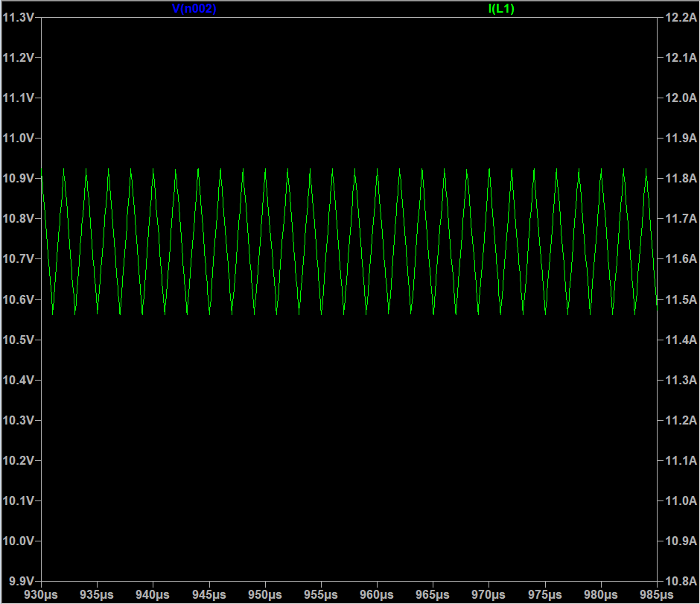The image size is (700, 604).
Task: Click the 11.7A right axis label
Action: pos(681,219)
